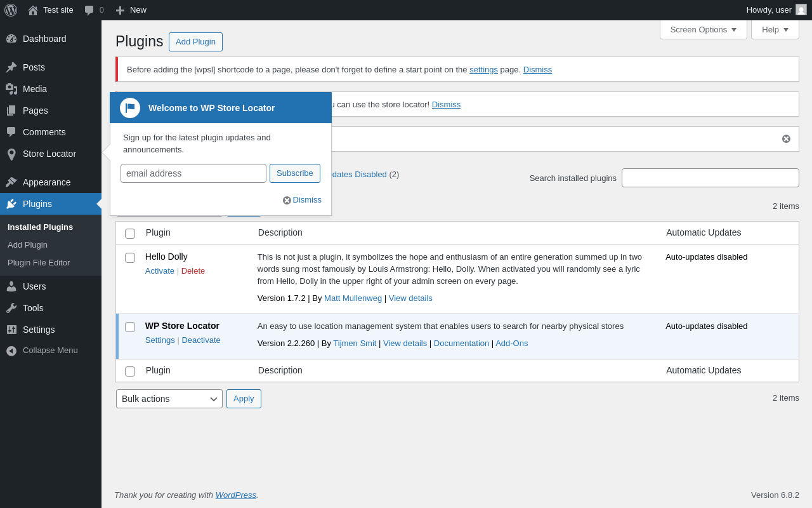812x508 pixels.
Task: Click Howdy, user account text
Action: point(769,10)
